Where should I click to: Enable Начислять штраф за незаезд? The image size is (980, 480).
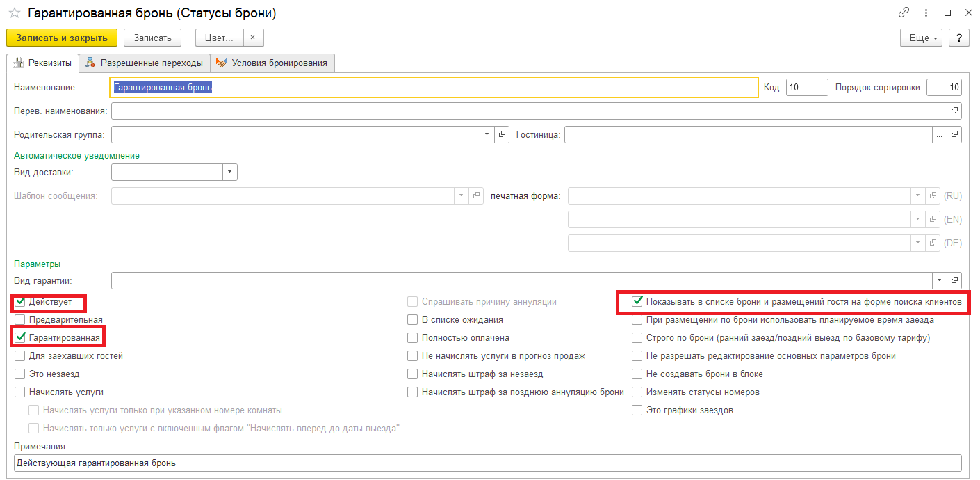click(413, 374)
